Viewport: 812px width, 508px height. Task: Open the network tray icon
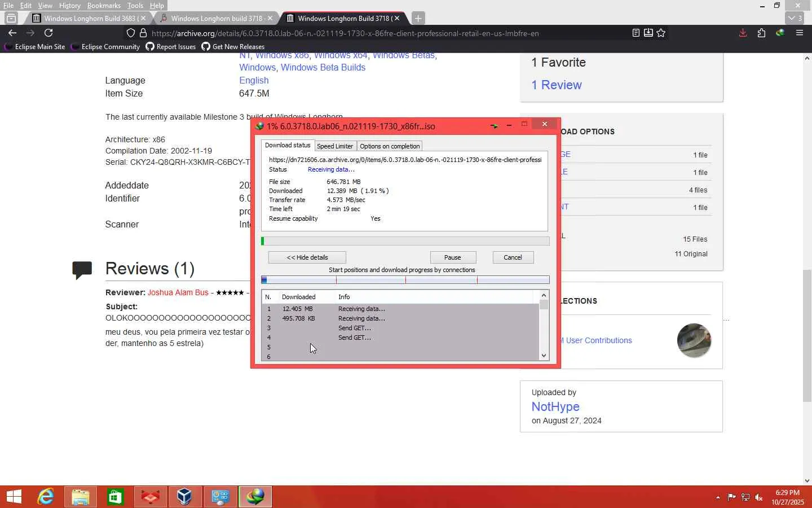click(745, 497)
